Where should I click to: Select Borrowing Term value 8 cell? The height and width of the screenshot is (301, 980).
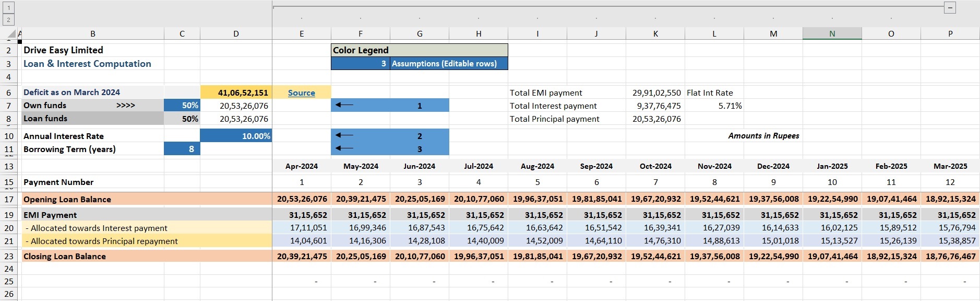[x=182, y=149]
